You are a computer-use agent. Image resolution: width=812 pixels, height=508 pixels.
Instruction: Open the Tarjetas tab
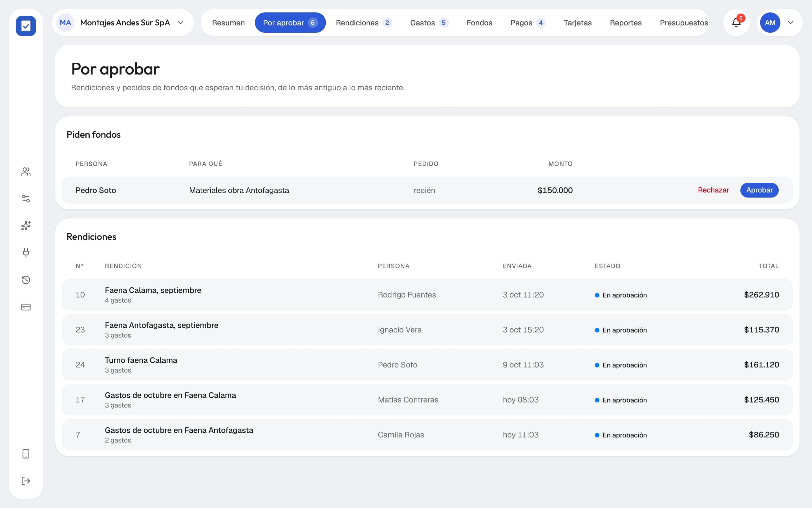point(577,23)
